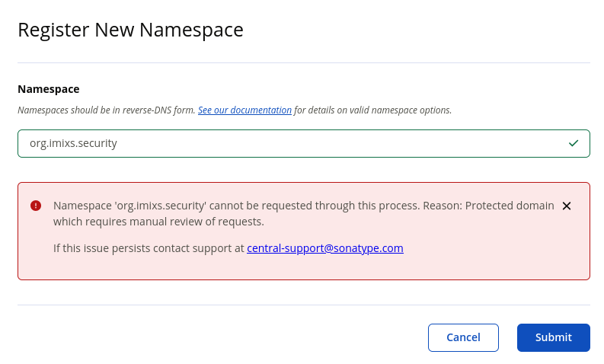Click the central-support@sonatype.com email link
Image resolution: width=604 pixels, height=364 pixels.
[x=325, y=248]
